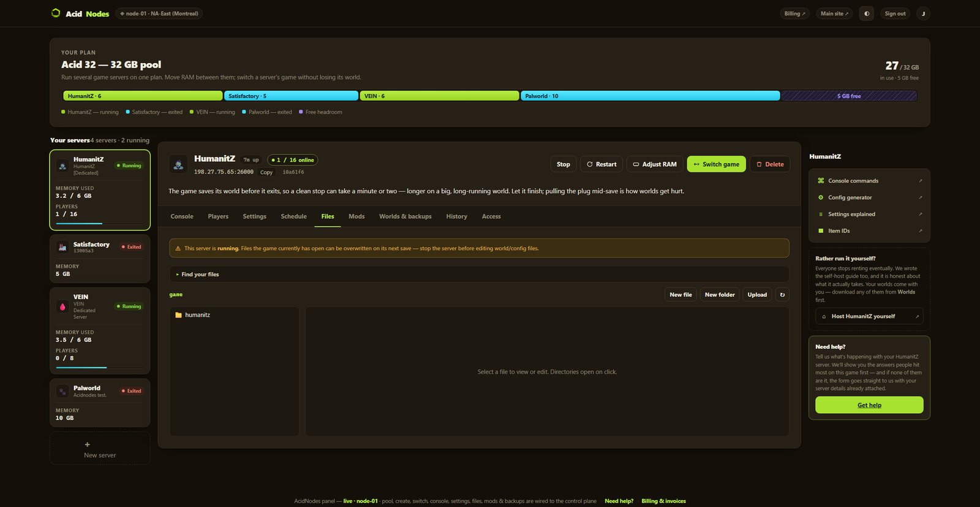The image size is (980, 507).
Task: Open the J user avatar menu
Action: [923, 13]
